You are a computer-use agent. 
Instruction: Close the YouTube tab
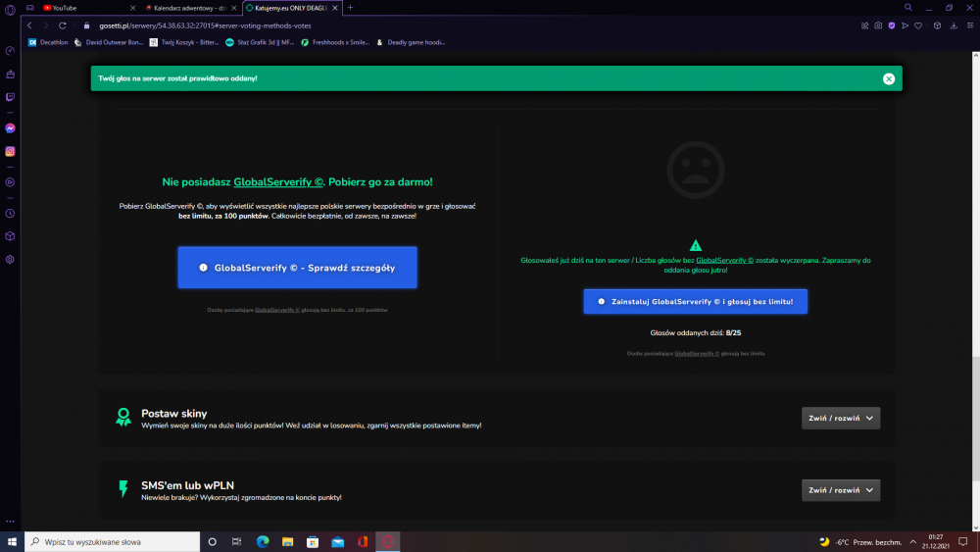pyautogui.click(x=132, y=8)
